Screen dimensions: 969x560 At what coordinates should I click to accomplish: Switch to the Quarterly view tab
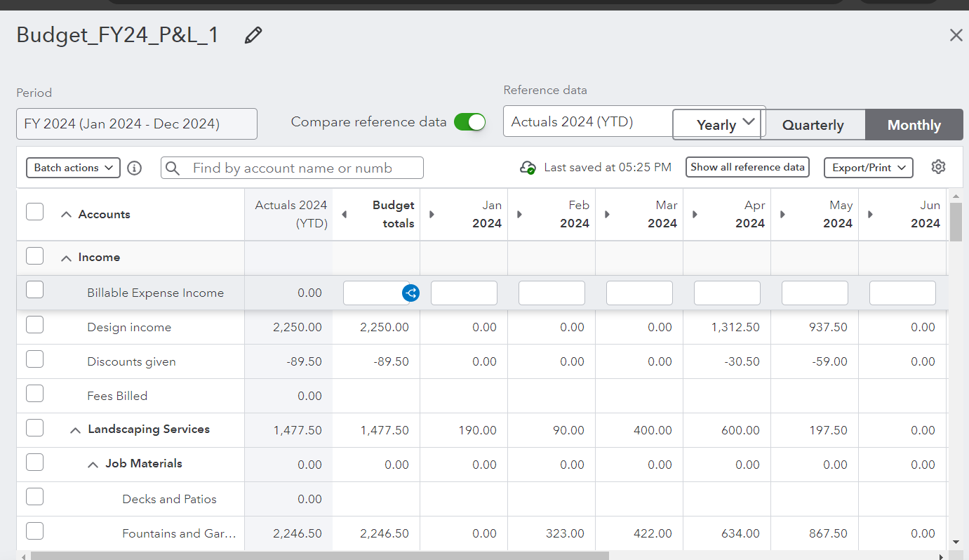point(813,124)
